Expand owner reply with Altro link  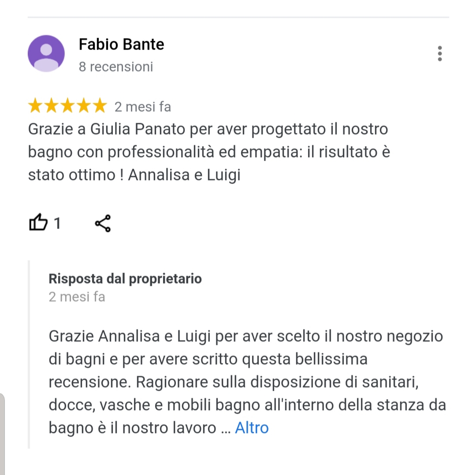[x=252, y=428]
